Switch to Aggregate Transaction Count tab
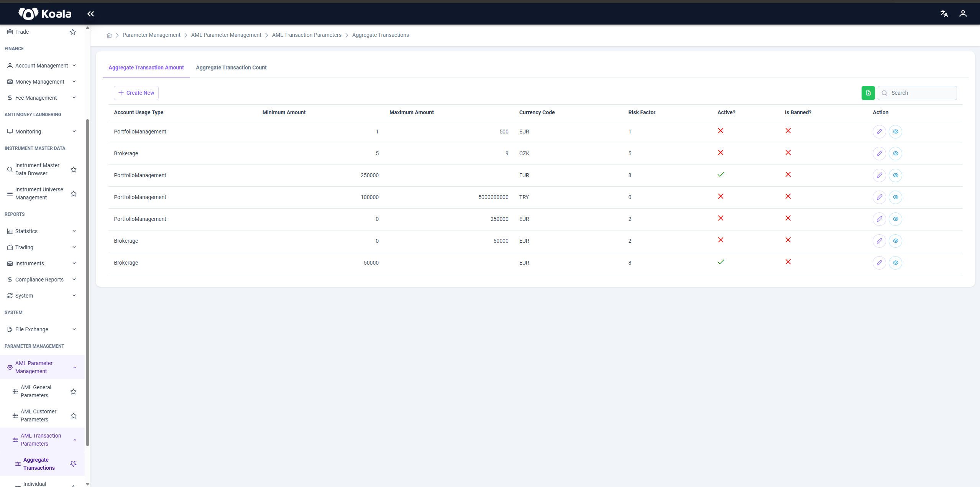Viewport: 980px width, 487px height. click(x=231, y=67)
